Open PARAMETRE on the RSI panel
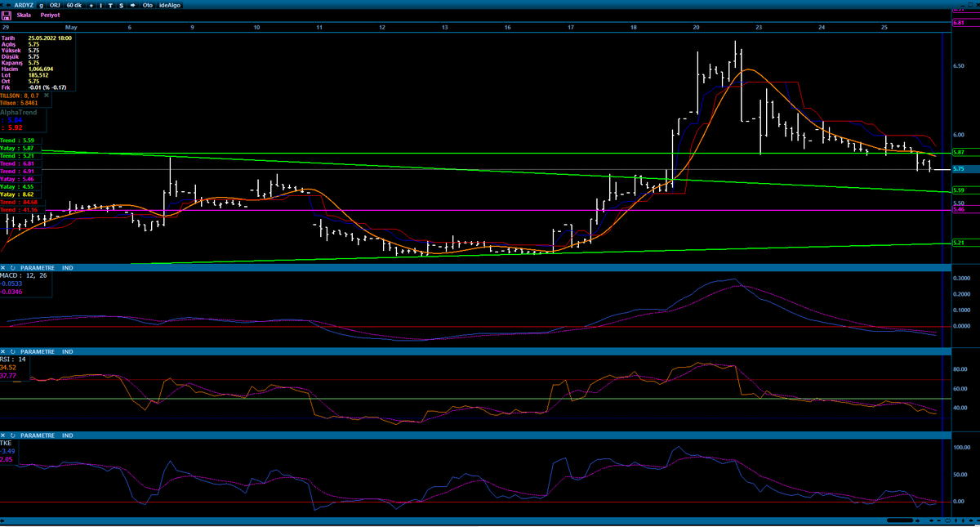 (37, 351)
